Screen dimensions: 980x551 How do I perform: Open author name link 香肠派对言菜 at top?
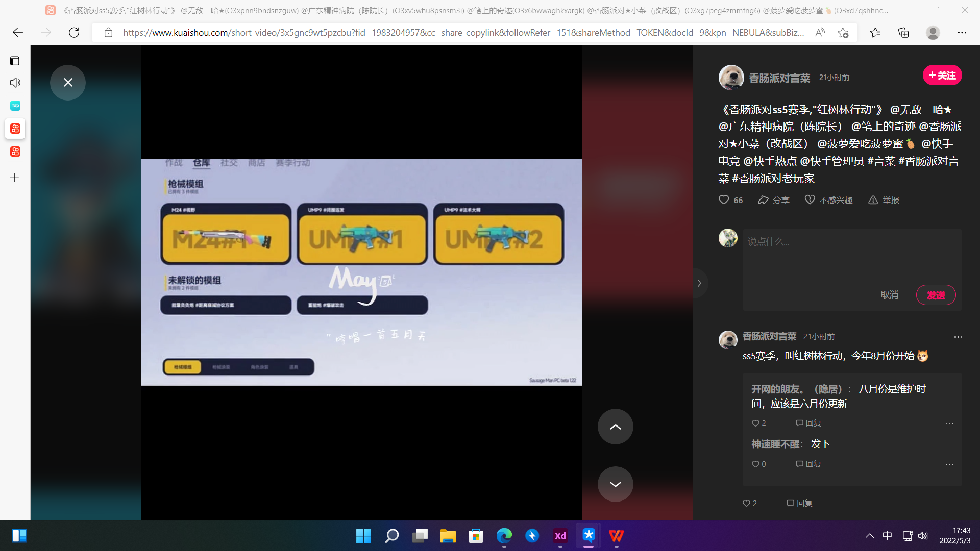click(x=779, y=78)
